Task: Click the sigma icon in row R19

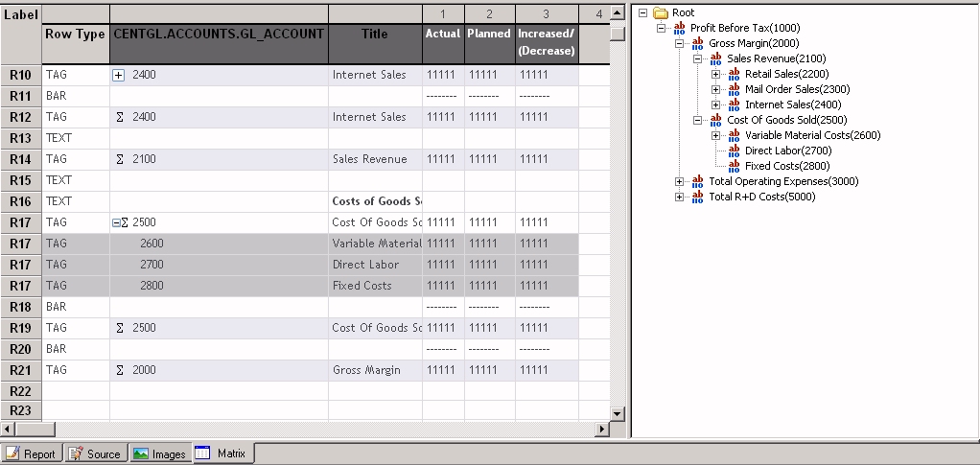Action: click(120, 328)
